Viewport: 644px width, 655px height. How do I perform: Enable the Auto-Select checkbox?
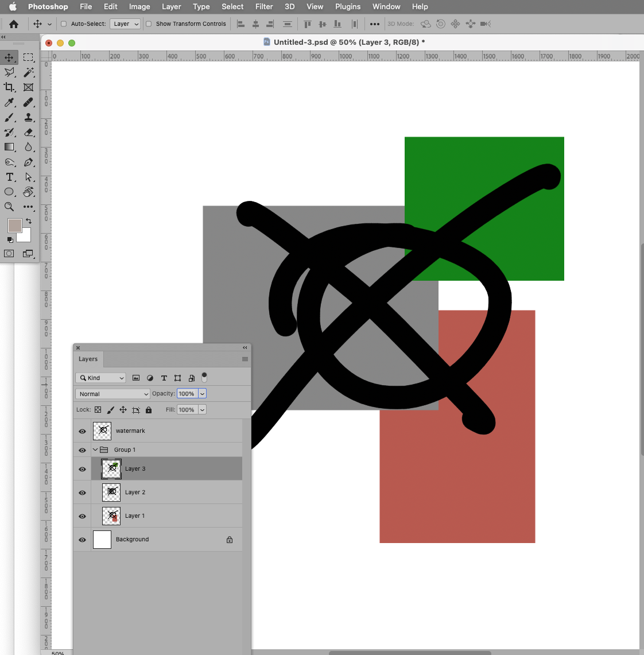pyautogui.click(x=63, y=24)
